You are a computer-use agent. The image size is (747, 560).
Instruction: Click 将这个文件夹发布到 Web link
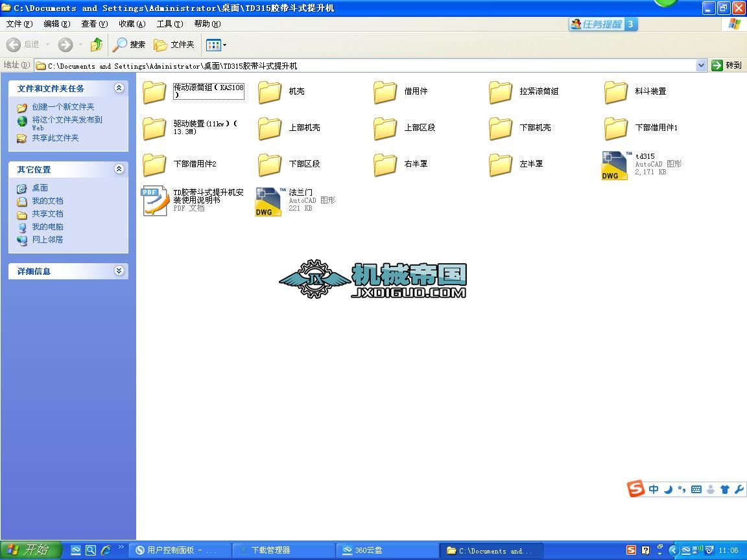coord(67,123)
